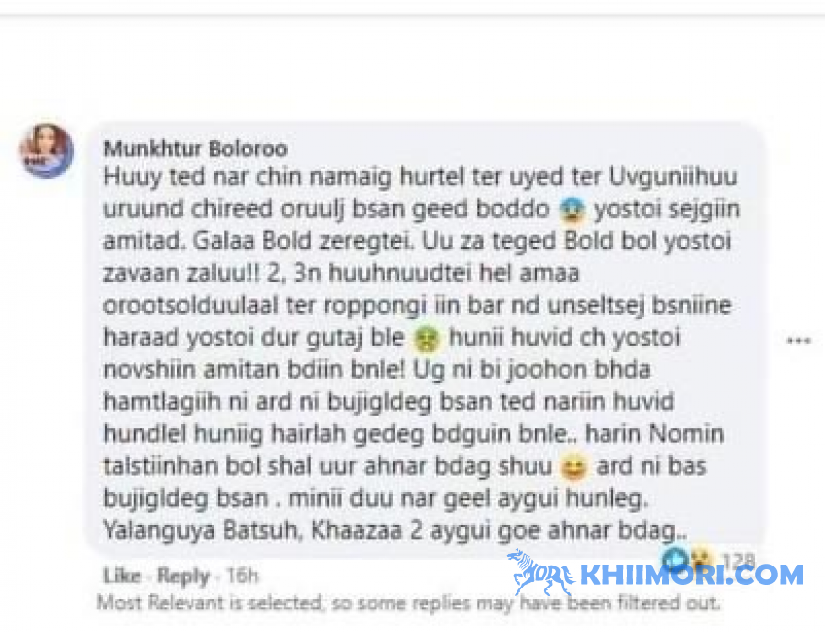Click the nauseated emoji after 'gutaj ble'
825x632 pixels.
point(426,338)
